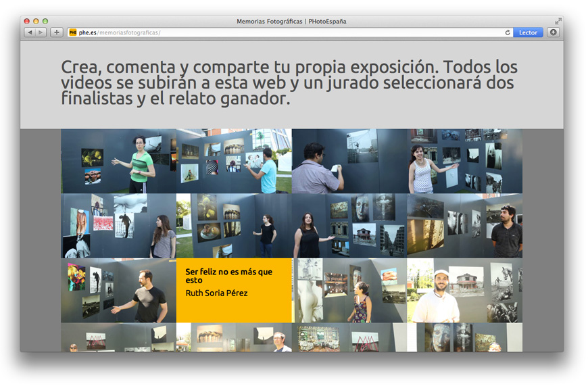This screenshot has width=588, height=386.
Task: Reload the page with the refresh icon
Action: pyautogui.click(x=508, y=32)
